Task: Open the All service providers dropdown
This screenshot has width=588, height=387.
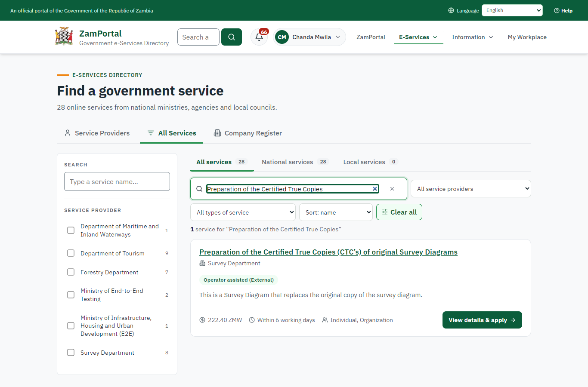Action: click(471, 189)
